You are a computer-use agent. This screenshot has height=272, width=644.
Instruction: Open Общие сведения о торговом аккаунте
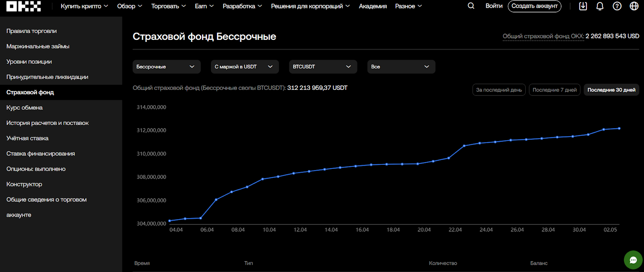tap(46, 207)
